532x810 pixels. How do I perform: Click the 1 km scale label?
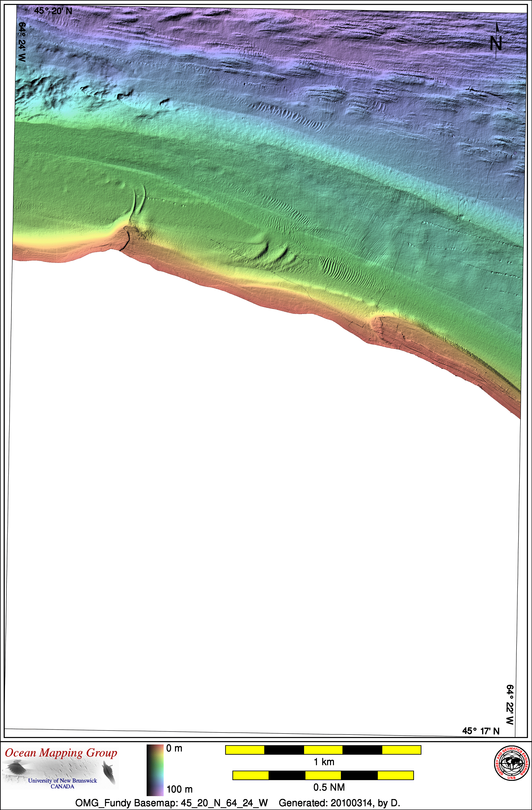[324, 762]
